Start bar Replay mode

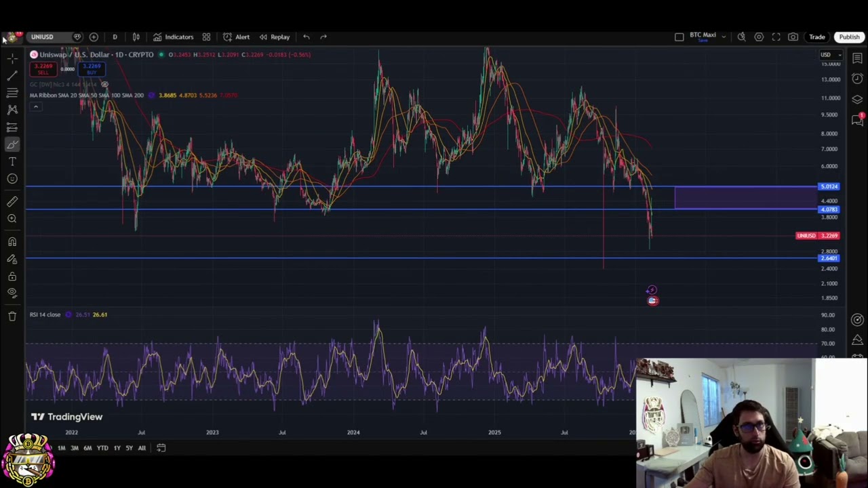(274, 37)
